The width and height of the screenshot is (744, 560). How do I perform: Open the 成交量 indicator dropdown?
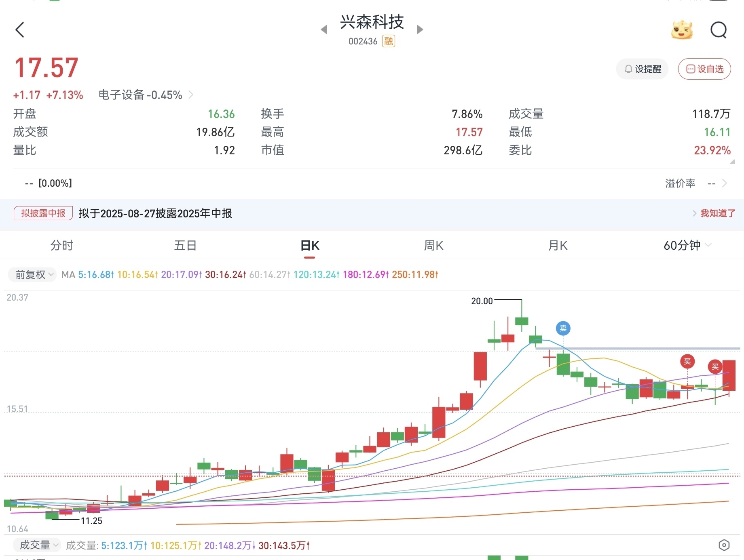37,545
